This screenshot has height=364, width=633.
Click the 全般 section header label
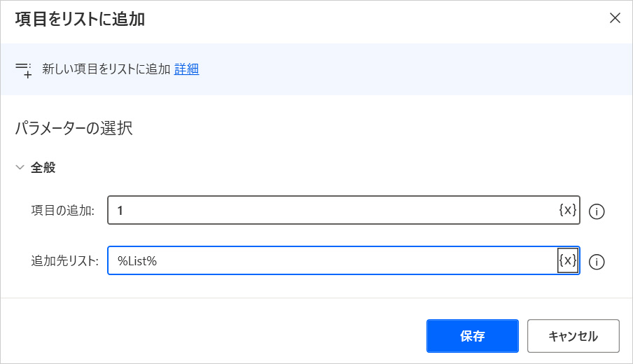(43, 168)
